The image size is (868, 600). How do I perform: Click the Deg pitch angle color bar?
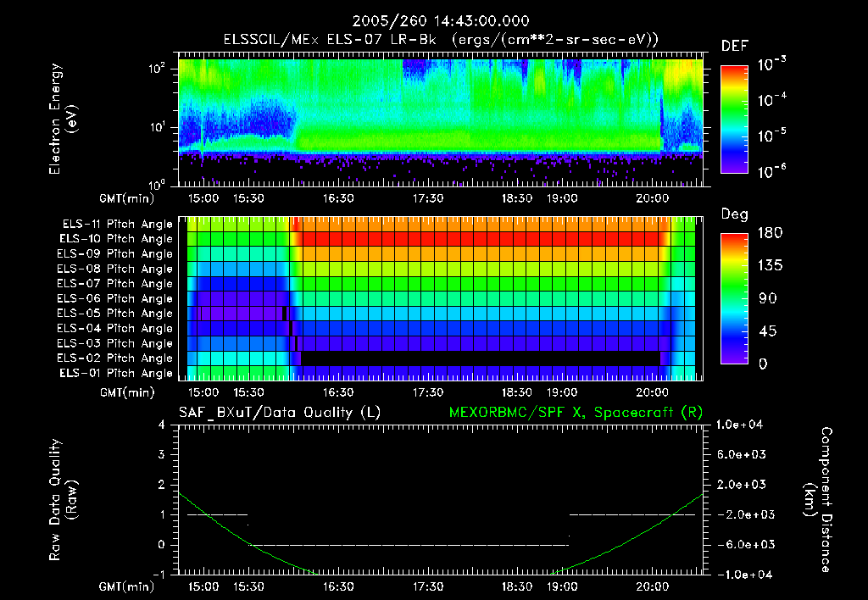coord(732,297)
